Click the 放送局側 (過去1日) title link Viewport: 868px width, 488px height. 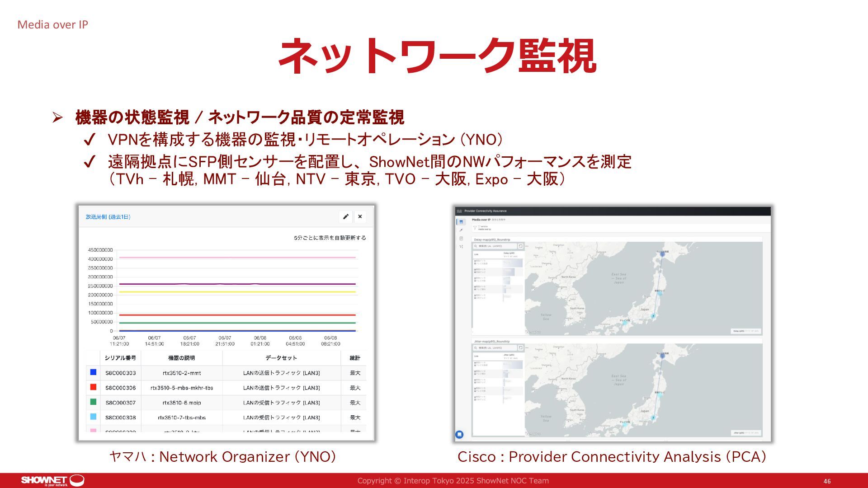tap(108, 217)
